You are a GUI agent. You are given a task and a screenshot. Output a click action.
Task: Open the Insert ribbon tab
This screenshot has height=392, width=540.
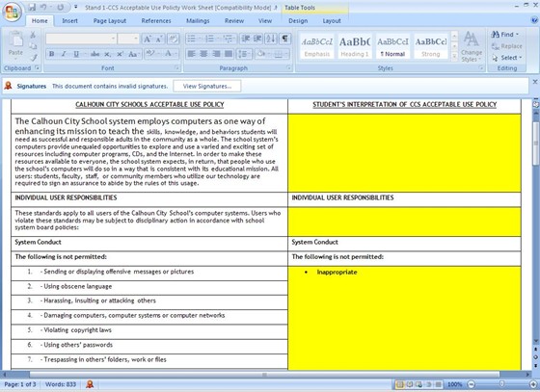(69, 21)
